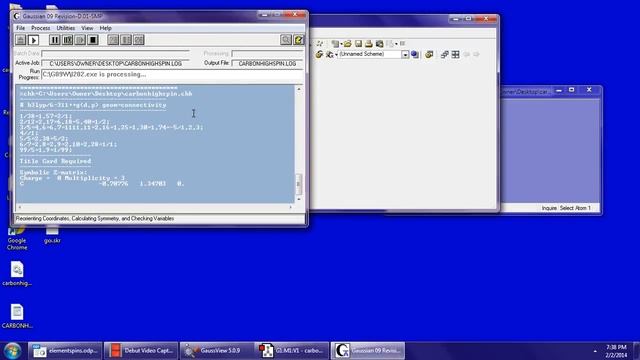Open the output file editor icon
The height and width of the screenshot is (360, 640).
tap(298, 40)
